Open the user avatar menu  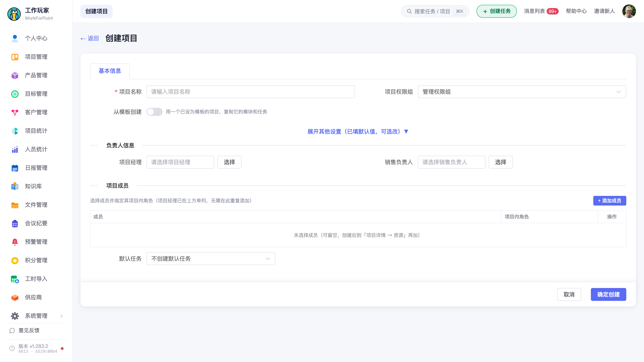point(629,11)
